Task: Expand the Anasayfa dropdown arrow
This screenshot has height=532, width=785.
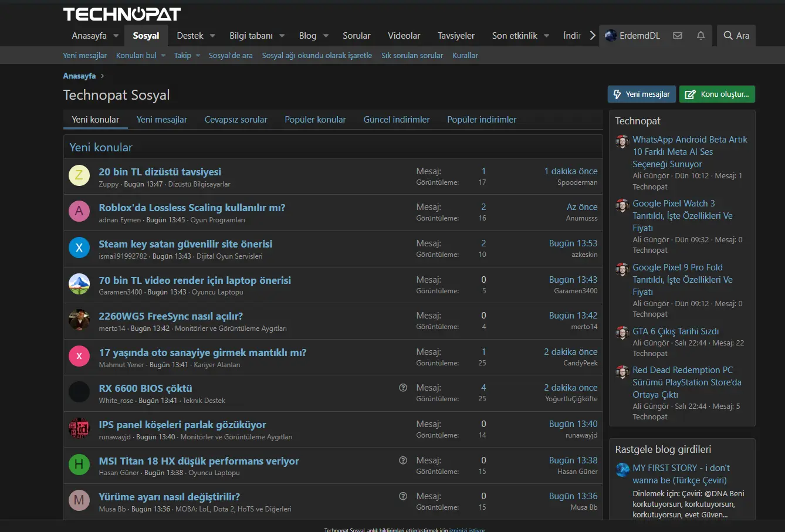Action: click(116, 36)
